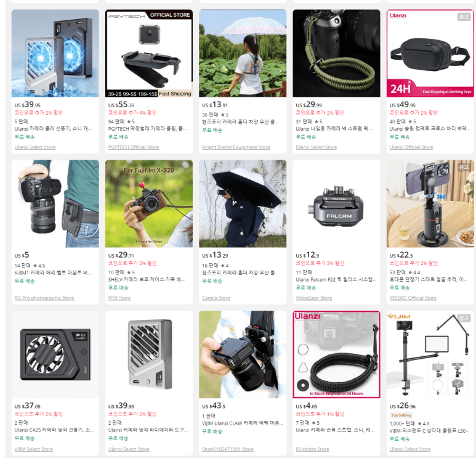Image resolution: width=476 pixels, height=458 pixels.
Task: Open the K-BM1 waist belt mount title
Action: (53, 272)
